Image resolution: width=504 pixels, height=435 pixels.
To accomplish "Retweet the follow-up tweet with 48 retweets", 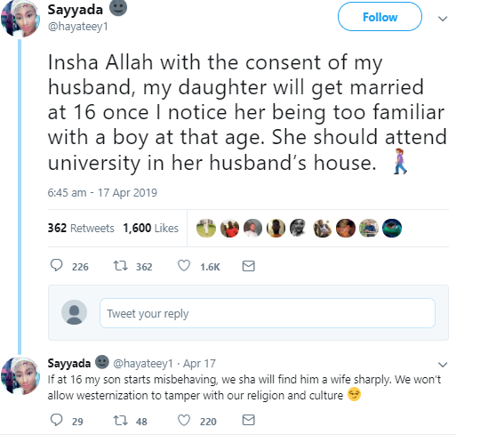I will click(x=121, y=420).
